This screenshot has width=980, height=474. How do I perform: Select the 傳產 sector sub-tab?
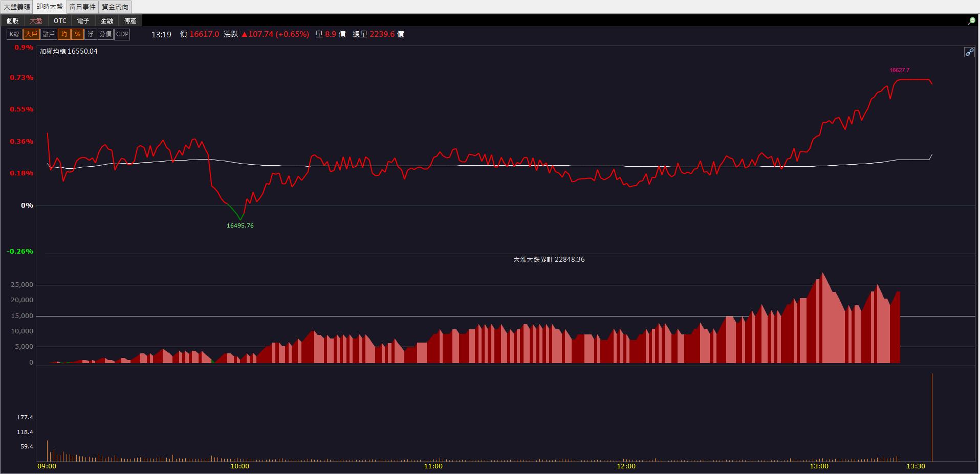[x=130, y=21]
